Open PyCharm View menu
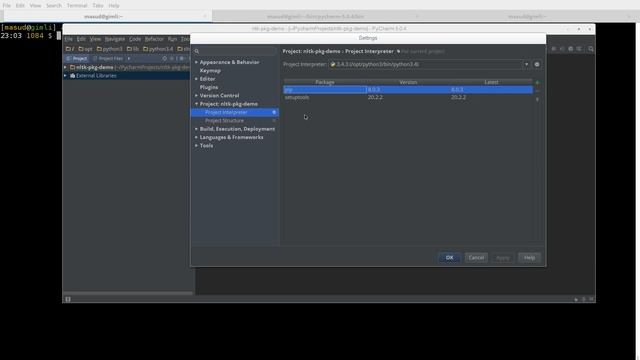 click(95, 39)
